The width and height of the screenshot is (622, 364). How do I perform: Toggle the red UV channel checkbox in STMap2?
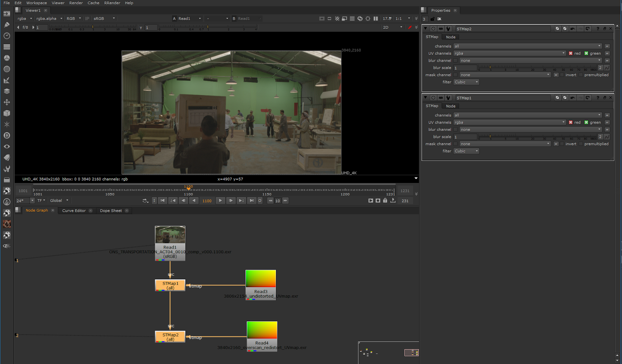click(x=571, y=53)
